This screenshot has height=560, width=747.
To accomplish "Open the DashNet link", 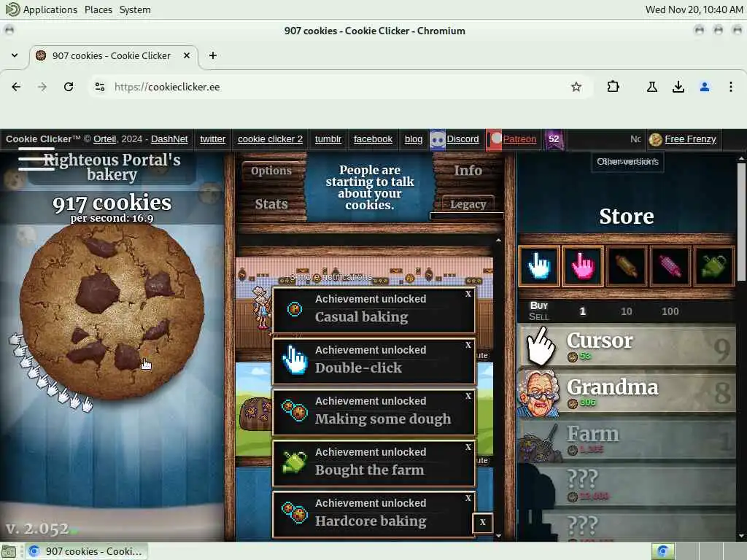I will [x=169, y=139].
